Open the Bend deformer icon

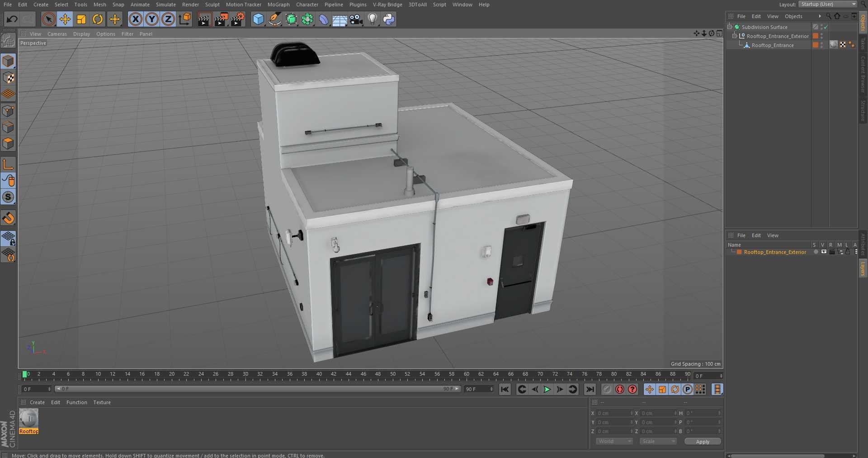point(324,19)
